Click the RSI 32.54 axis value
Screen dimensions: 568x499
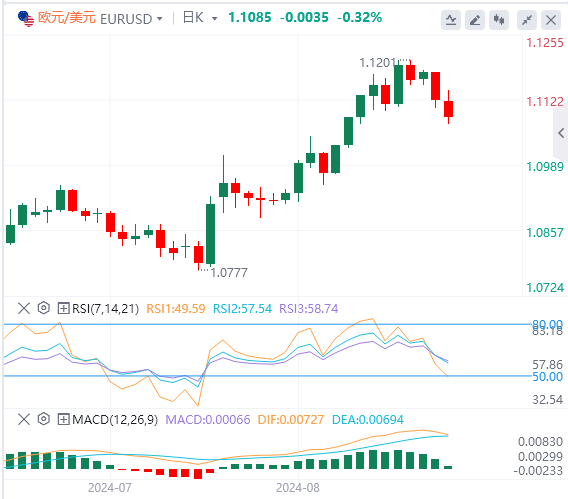[547, 399]
